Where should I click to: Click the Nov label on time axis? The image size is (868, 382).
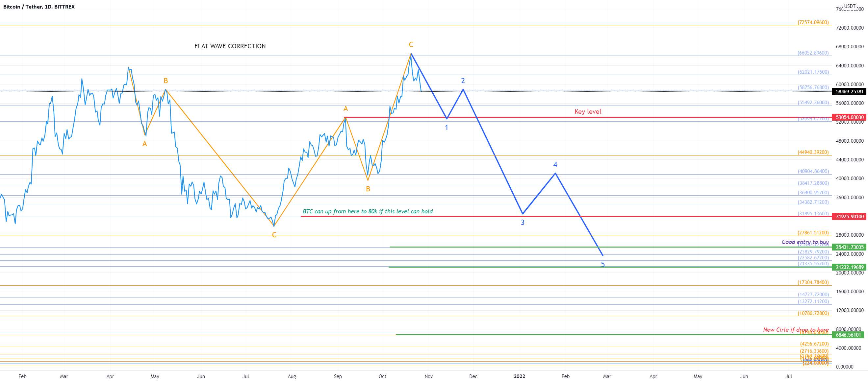click(x=429, y=376)
